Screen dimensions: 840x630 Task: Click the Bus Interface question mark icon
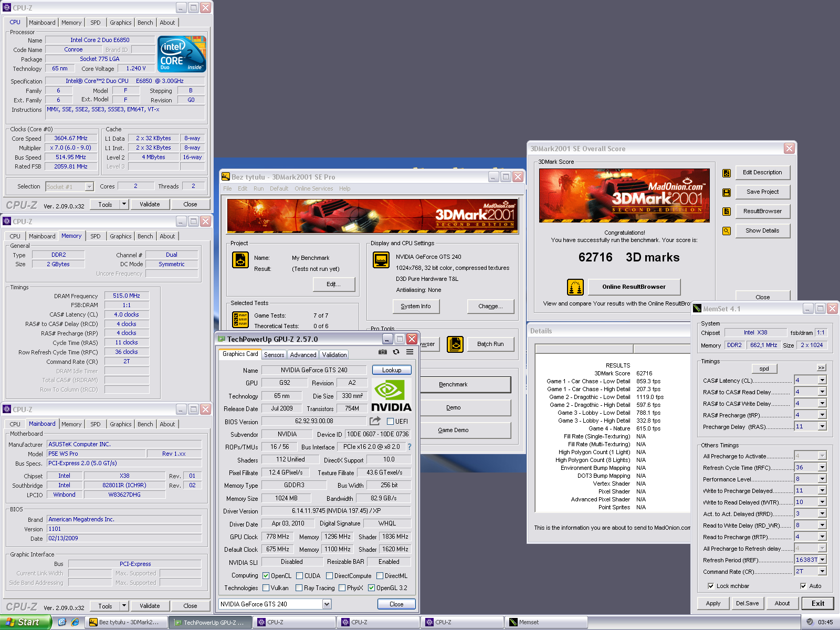[409, 447]
